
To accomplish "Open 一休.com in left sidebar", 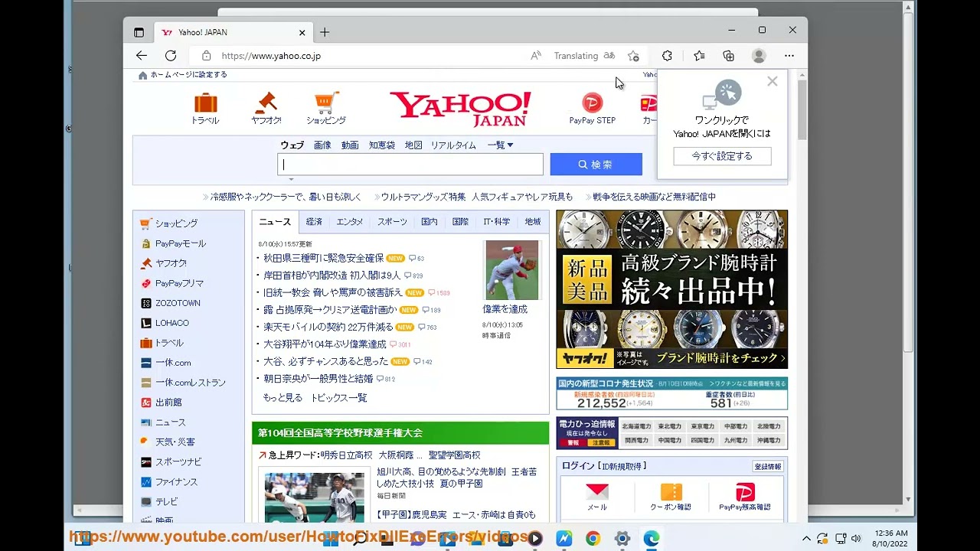I will [x=166, y=363].
